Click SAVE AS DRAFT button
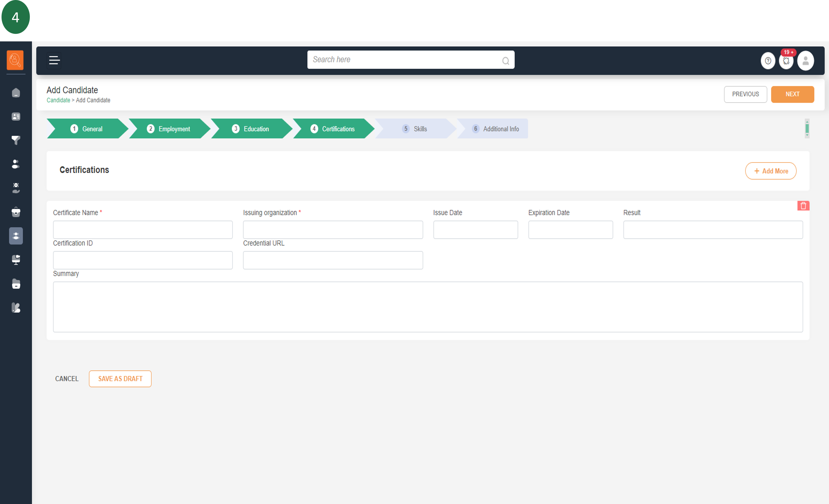The image size is (829, 504). click(x=120, y=379)
